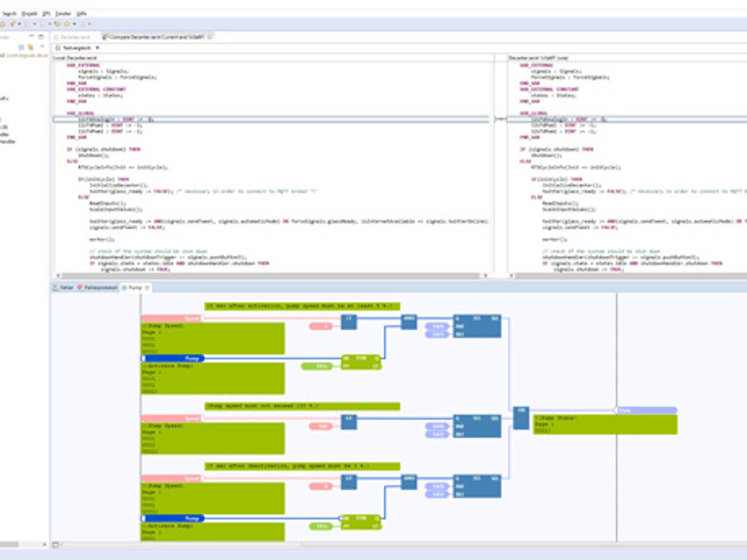Click left scroll arrow of right compare pane
The height and width of the screenshot is (560, 747).
click(511, 276)
